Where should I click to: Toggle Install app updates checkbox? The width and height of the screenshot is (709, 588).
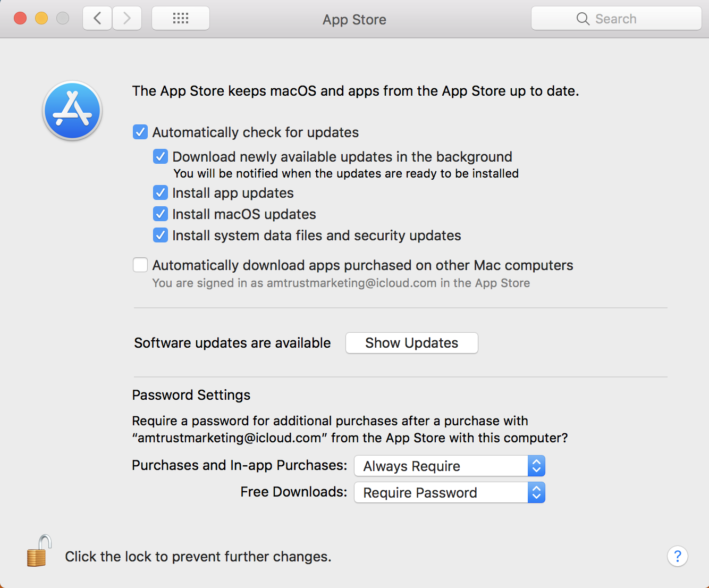(161, 192)
